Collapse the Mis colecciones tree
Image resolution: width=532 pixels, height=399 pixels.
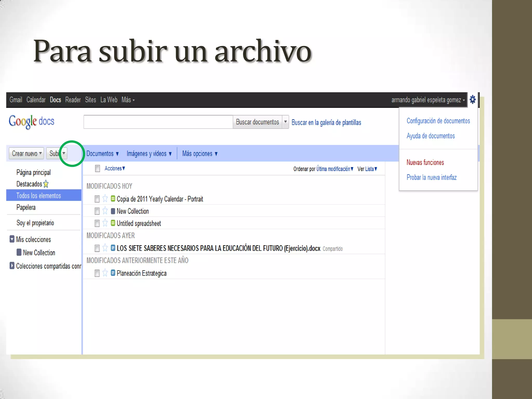tap(12, 239)
